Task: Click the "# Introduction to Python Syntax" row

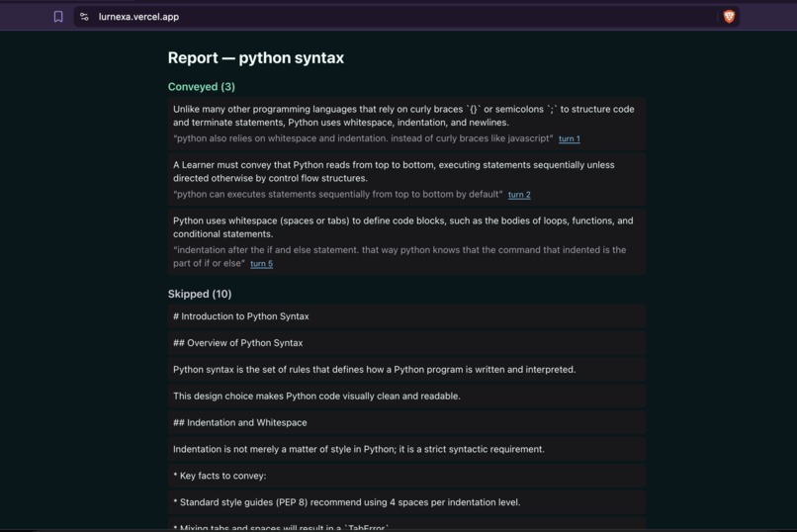Action: click(406, 316)
